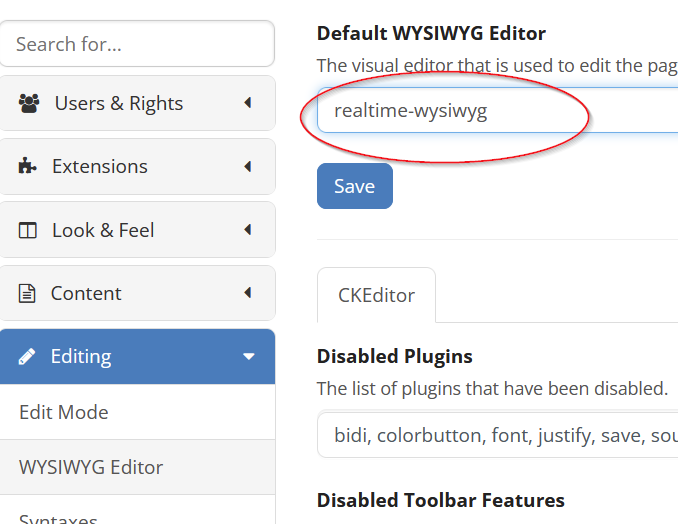Click the Look & Feel columns icon

pyautogui.click(x=28, y=230)
